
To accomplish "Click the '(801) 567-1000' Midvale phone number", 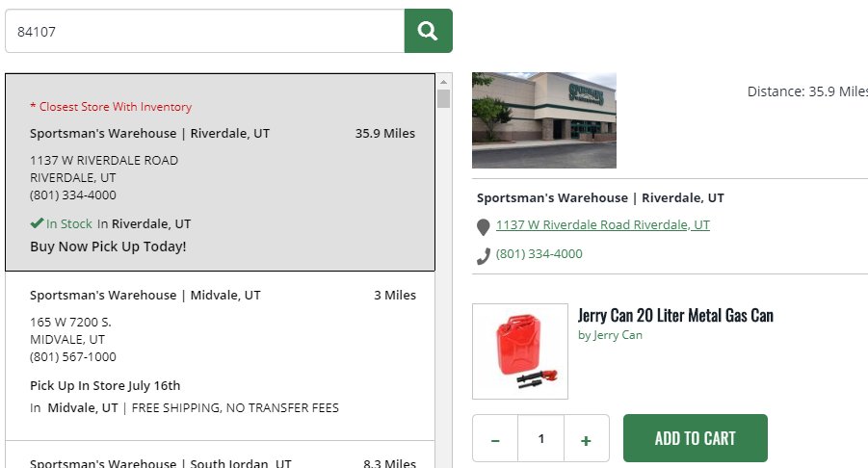I will (73, 357).
